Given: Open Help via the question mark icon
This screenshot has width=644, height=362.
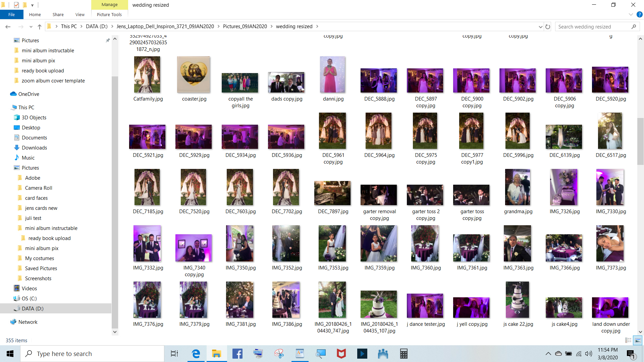Looking at the screenshot, I should [639, 14].
